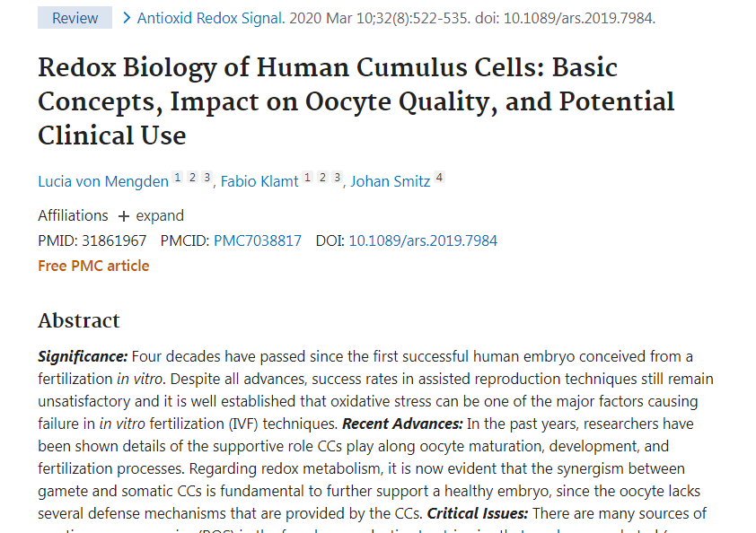Viewport: 756px width, 533px height.
Task: Click affiliation superscript 4 after Johan Smitz
Action: tap(439, 178)
